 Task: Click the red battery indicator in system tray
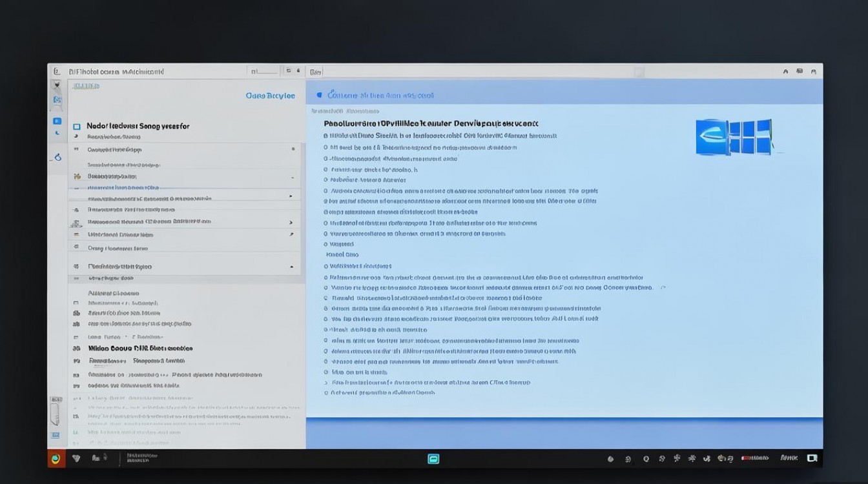(754, 458)
